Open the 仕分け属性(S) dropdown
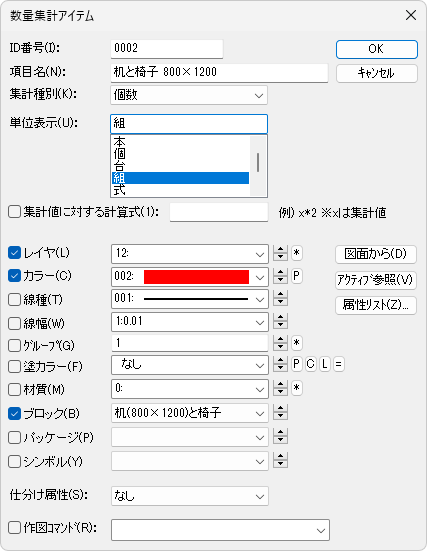Image resolution: width=427 pixels, height=551 pixels. (x=190, y=496)
